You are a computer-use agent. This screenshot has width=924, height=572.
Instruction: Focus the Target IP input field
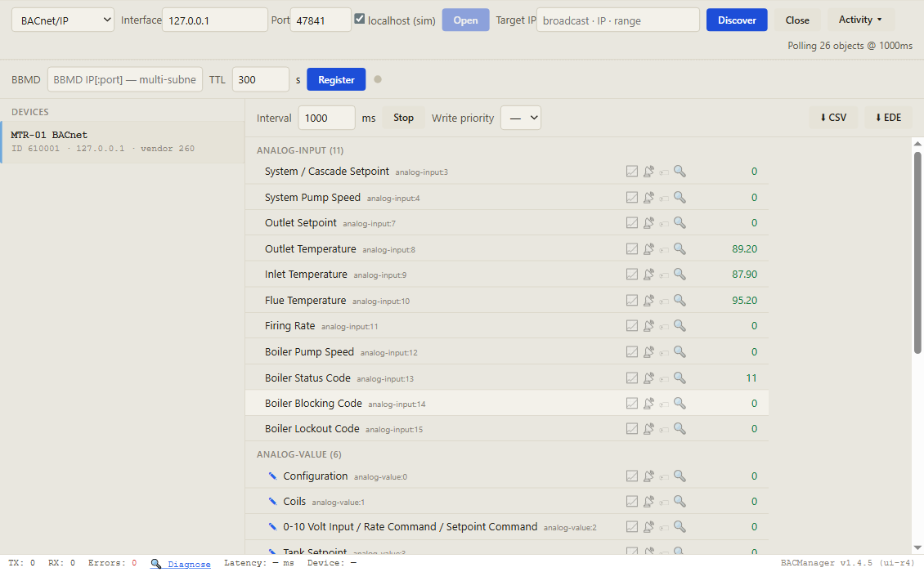pos(618,20)
